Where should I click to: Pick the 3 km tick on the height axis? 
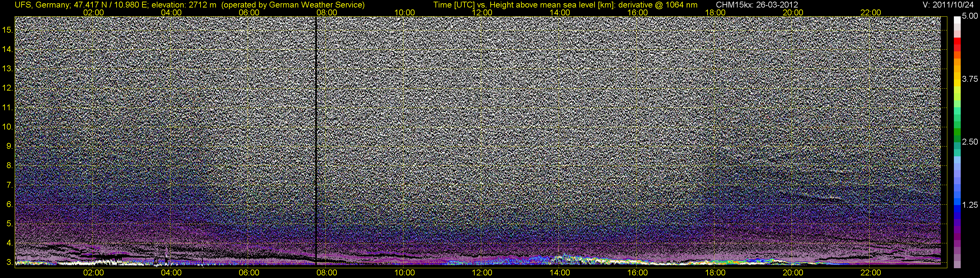10,262
